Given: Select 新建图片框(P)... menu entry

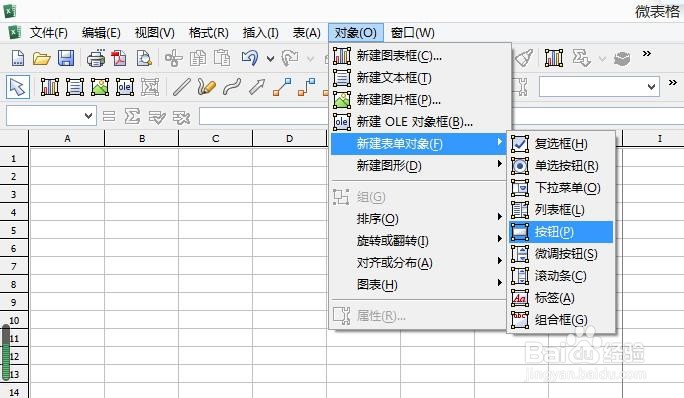Looking at the screenshot, I should [421, 100].
